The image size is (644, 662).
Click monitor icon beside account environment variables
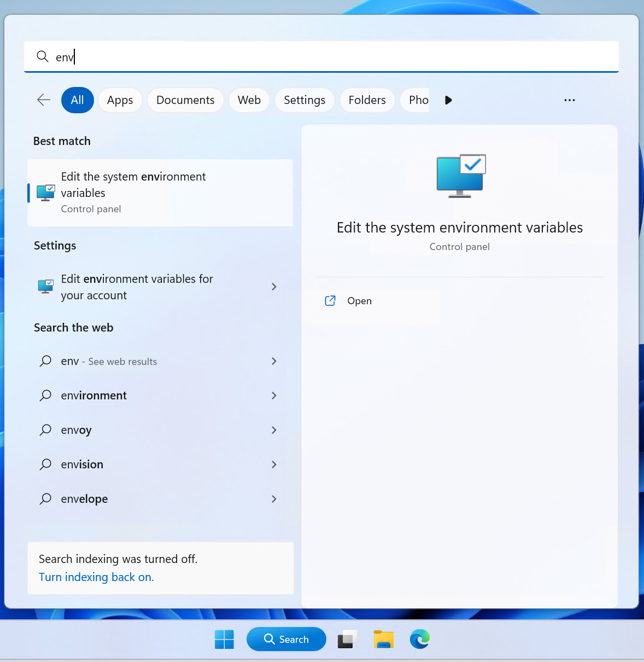tap(46, 286)
